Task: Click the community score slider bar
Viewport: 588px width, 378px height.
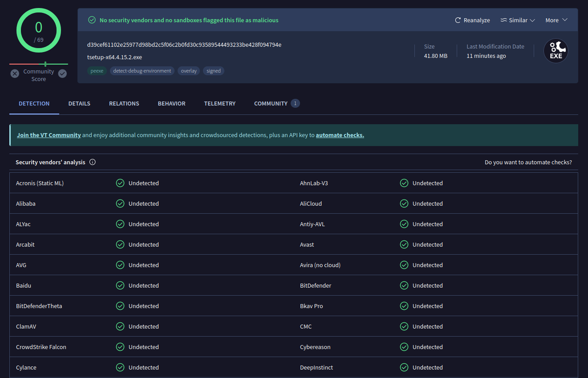Action: pos(39,64)
